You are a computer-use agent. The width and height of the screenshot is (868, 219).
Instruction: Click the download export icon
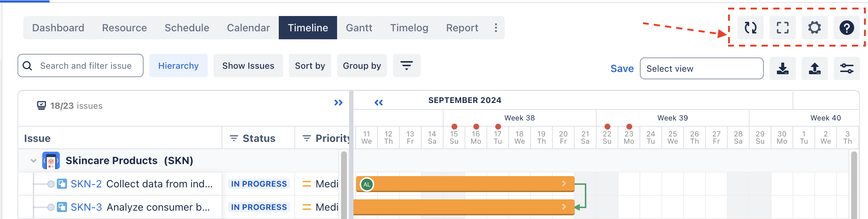click(782, 68)
